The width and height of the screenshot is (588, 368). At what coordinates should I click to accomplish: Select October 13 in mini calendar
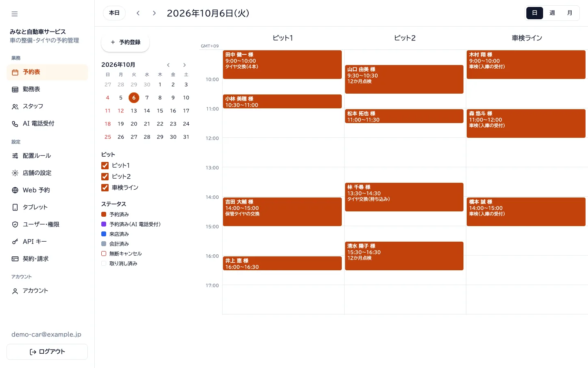coord(134,111)
